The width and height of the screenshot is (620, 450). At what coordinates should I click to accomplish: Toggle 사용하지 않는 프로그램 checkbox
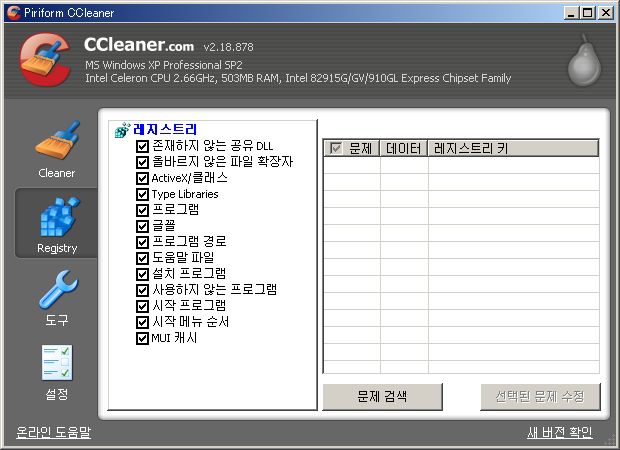point(142,290)
